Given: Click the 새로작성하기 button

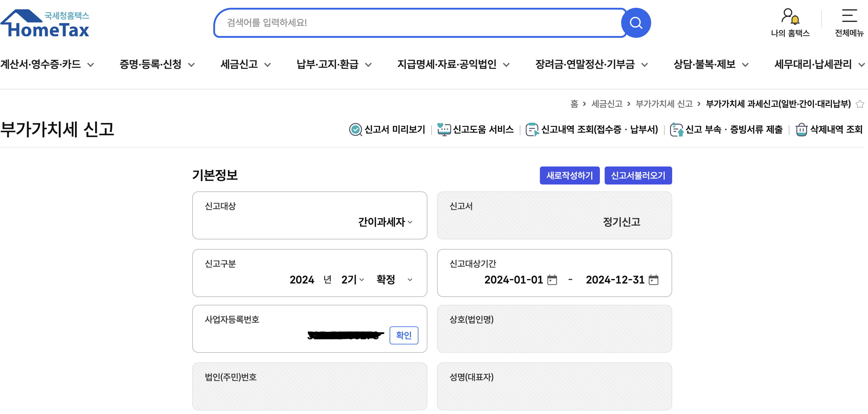Looking at the screenshot, I should 570,175.
